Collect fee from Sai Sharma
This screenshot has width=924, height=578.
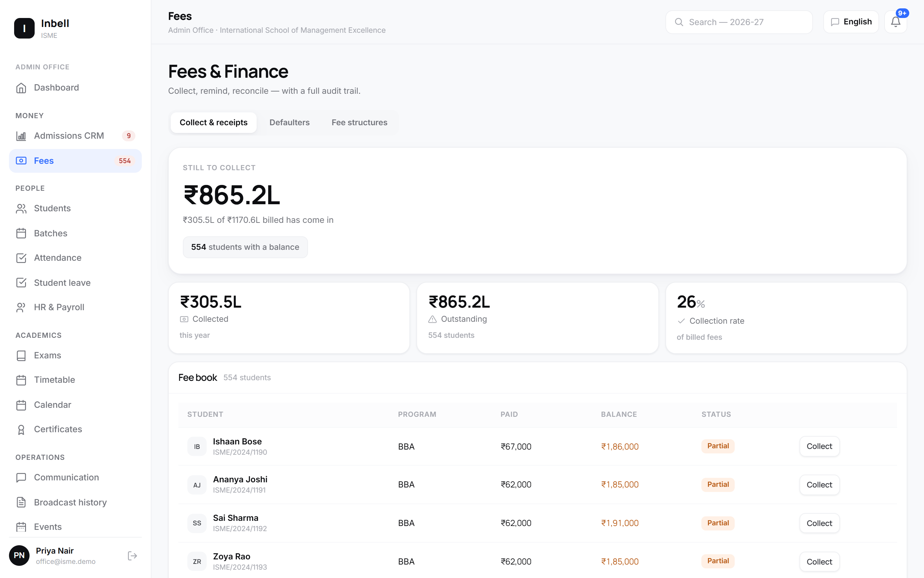(x=819, y=523)
